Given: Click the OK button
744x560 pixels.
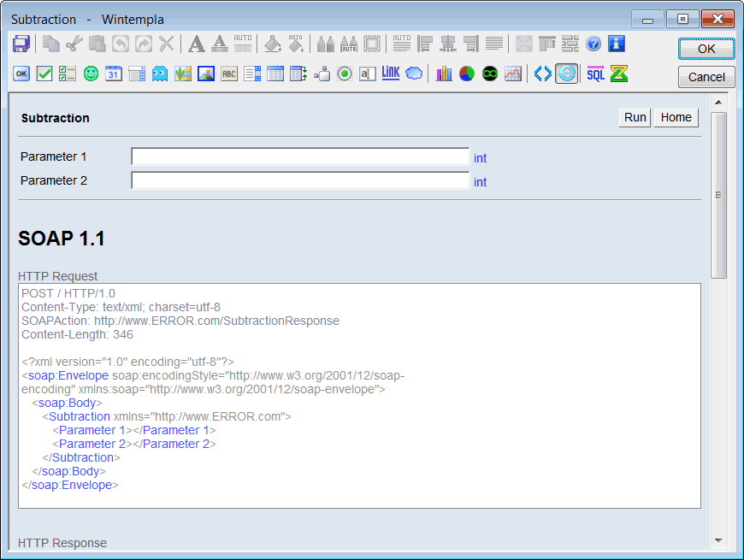Looking at the screenshot, I should [x=706, y=49].
